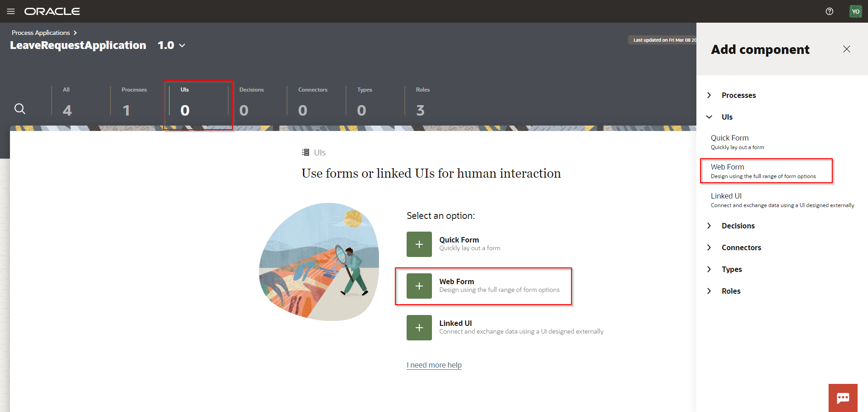The height and width of the screenshot is (412, 868).
Task: Expand the Types section
Action: 731,269
